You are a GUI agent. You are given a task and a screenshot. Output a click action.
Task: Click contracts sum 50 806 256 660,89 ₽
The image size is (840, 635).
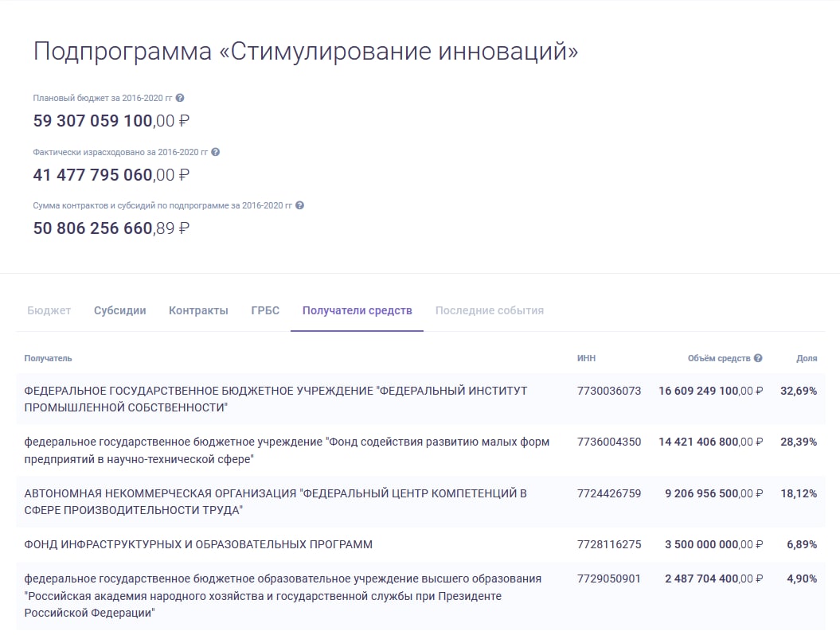coord(111,228)
